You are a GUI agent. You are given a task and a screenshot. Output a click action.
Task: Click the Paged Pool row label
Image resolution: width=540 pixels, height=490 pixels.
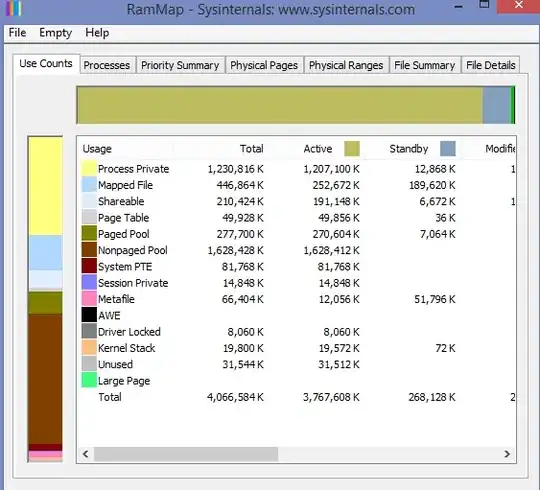click(x=123, y=234)
